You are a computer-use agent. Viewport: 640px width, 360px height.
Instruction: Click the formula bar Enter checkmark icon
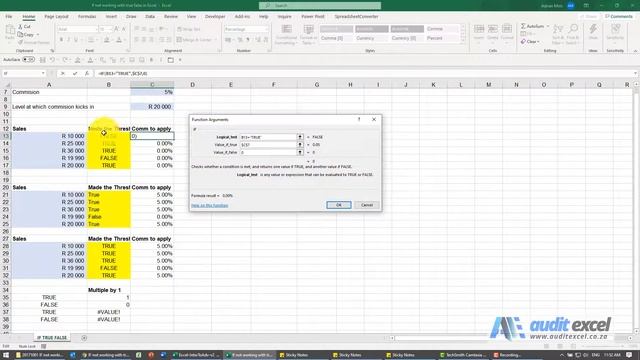[75, 73]
